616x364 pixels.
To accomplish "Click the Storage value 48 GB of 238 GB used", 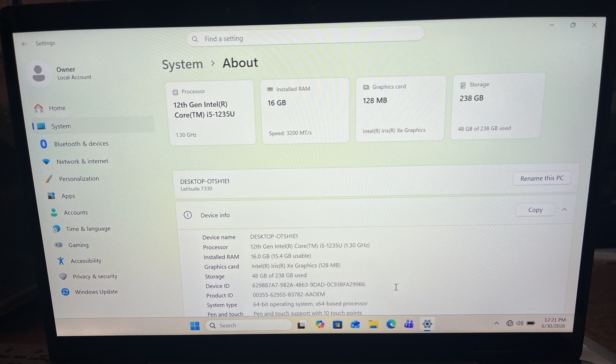I will (279, 275).
